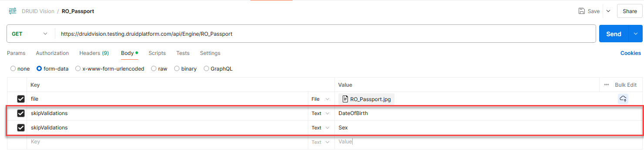Open the Cookies link
This screenshot has height=163, width=644.
click(631, 53)
